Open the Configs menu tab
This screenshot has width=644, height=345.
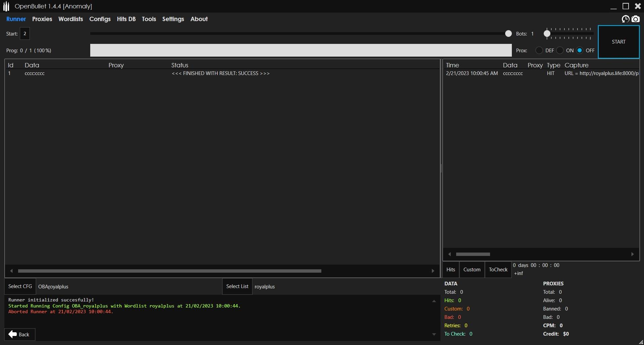pyautogui.click(x=100, y=19)
